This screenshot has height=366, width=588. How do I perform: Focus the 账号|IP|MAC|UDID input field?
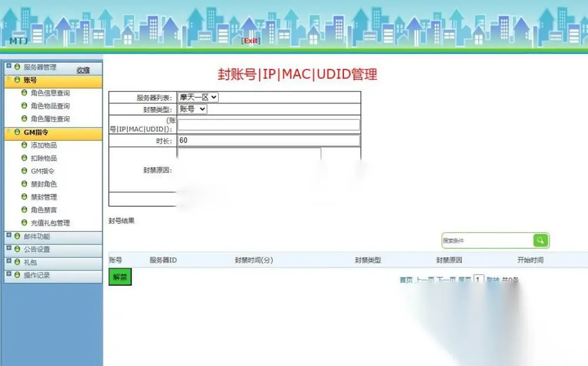pyautogui.click(x=269, y=125)
